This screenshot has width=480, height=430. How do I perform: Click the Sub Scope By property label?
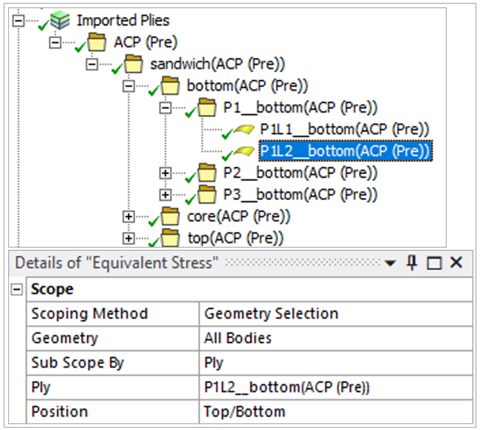click(77, 363)
